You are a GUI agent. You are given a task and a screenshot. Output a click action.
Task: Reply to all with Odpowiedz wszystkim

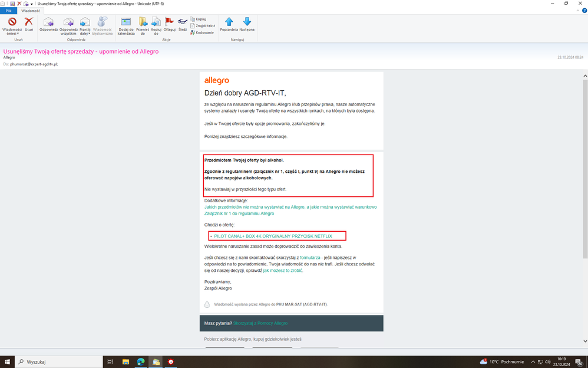(x=68, y=25)
